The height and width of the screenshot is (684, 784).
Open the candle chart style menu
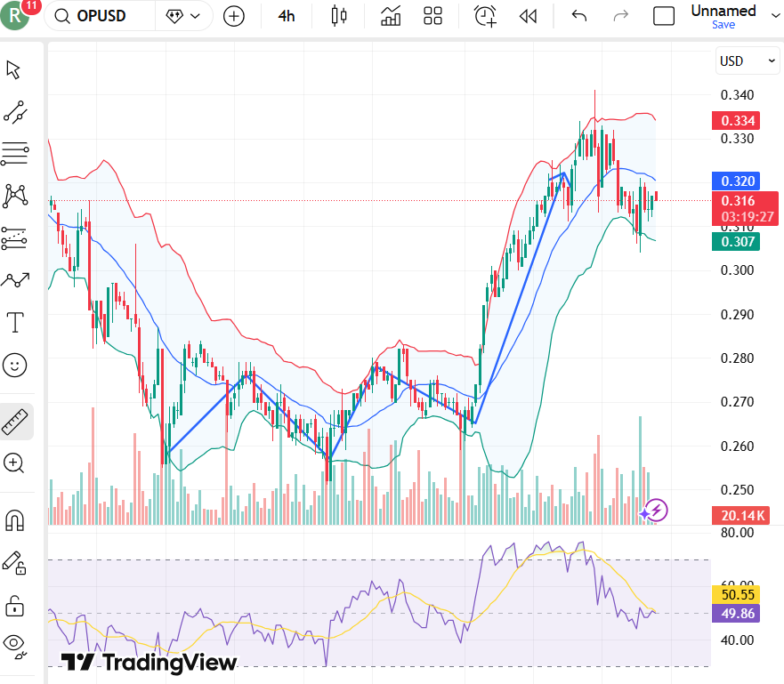tap(338, 16)
